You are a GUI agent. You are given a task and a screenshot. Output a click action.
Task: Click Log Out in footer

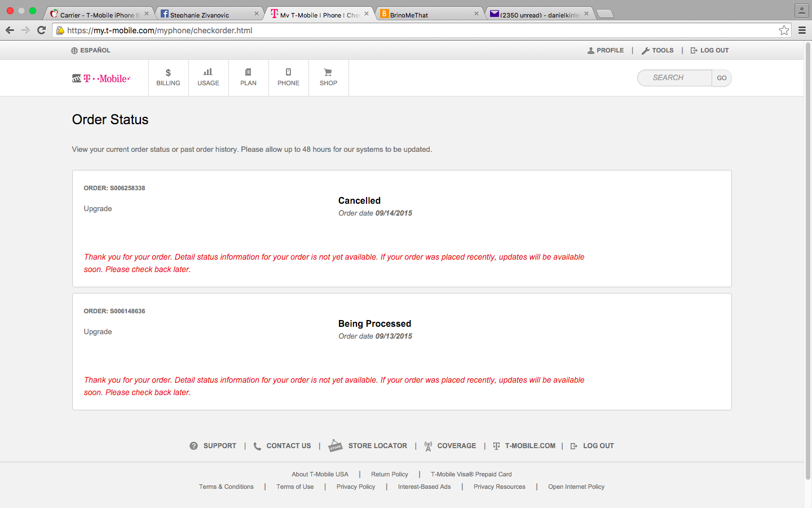coord(598,446)
